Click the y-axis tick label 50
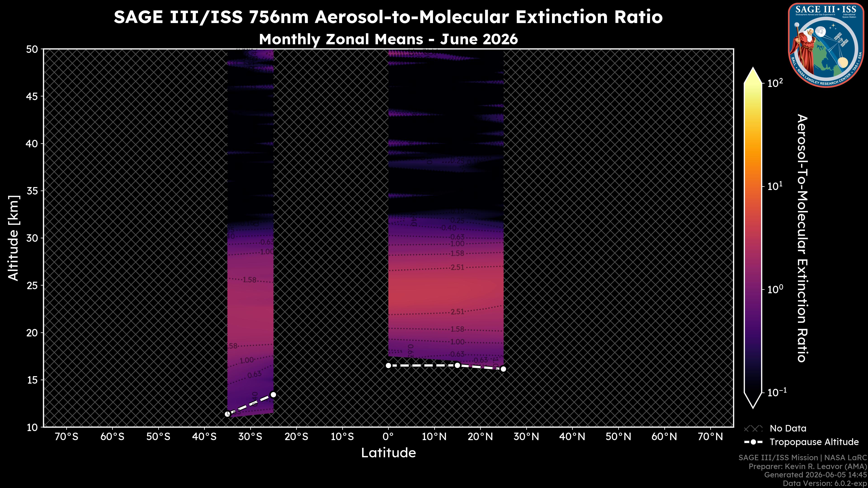Image resolution: width=868 pixels, height=488 pixels. pyautogui.click(x=32, y=49)
